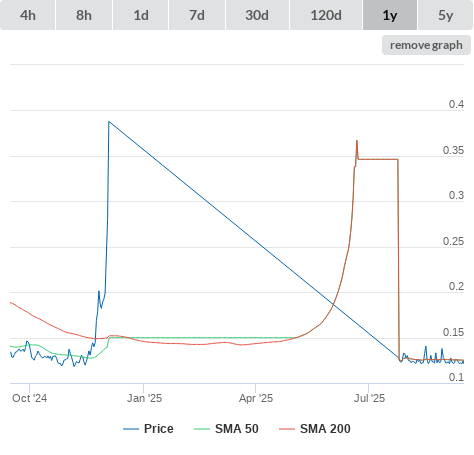Screen dimensions: 474x455
Task: Click the Jul '25 axis label
Action: tap(369, 398)
